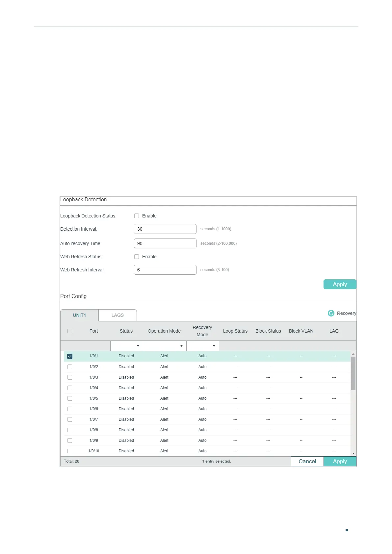Uncheck the port 1/0/1 checkbox
The height and width of the screenshot is (554, 392).
click(x=70, y=356)
